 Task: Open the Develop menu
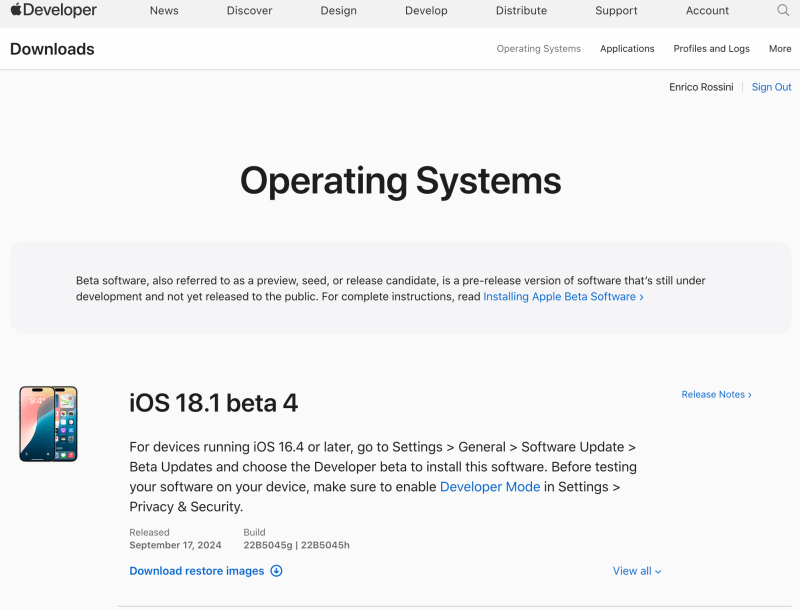point(426,11)
